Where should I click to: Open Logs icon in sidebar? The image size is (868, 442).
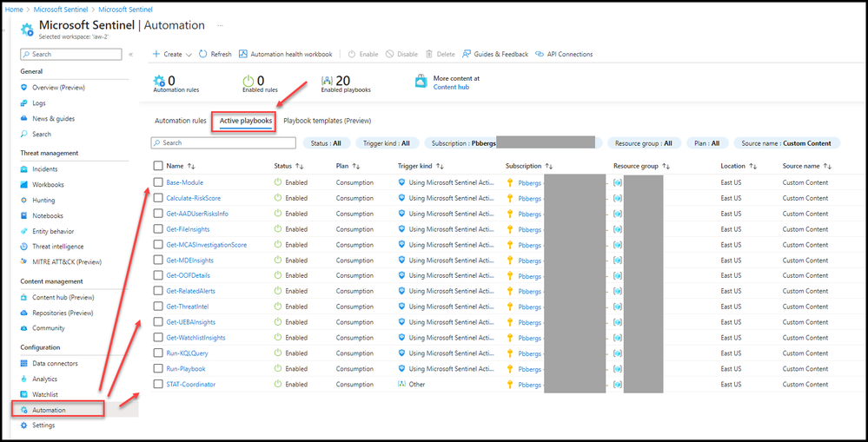(23, 102)
